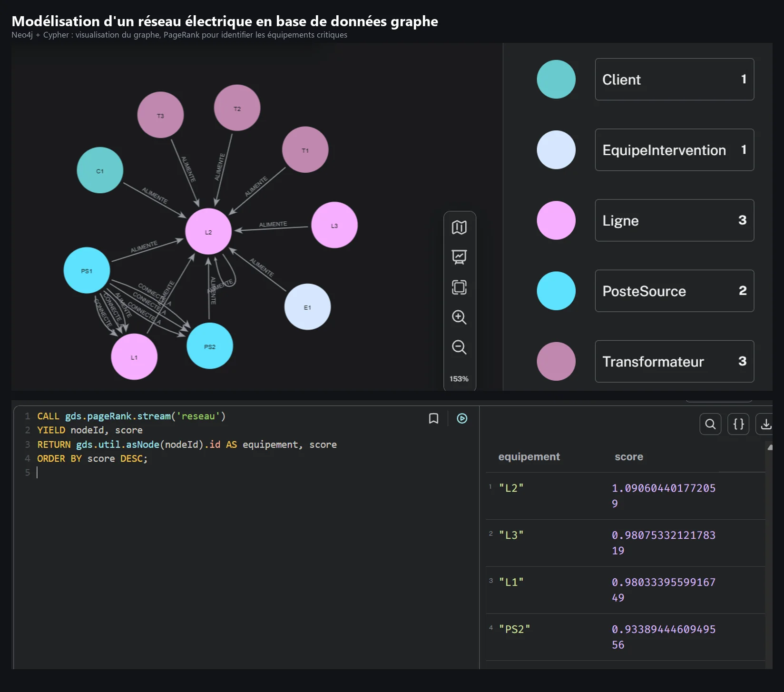Show results as JSON with braces icon

click(738, 424)
